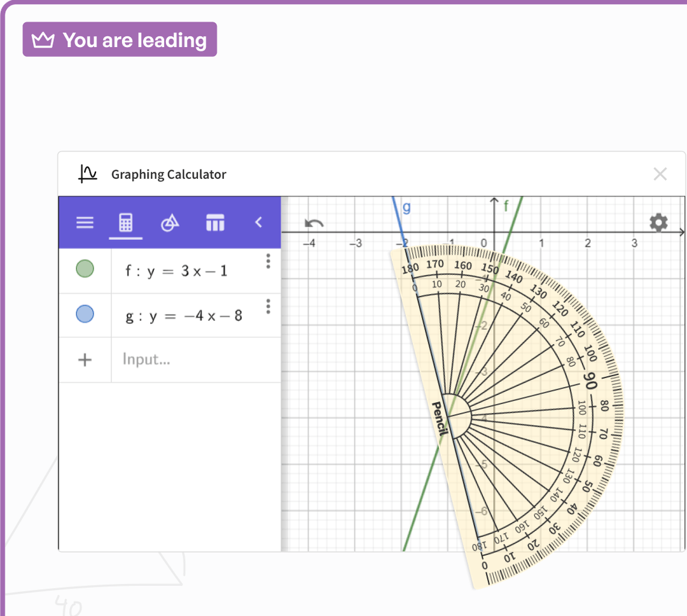Click the You are leading badge

tap(119, 38)
